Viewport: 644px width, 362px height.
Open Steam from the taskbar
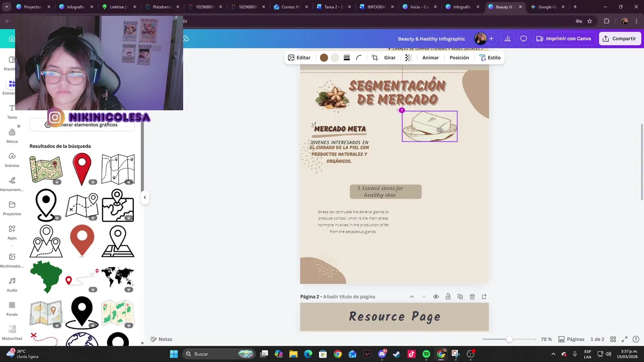click(x=396, y=354)
